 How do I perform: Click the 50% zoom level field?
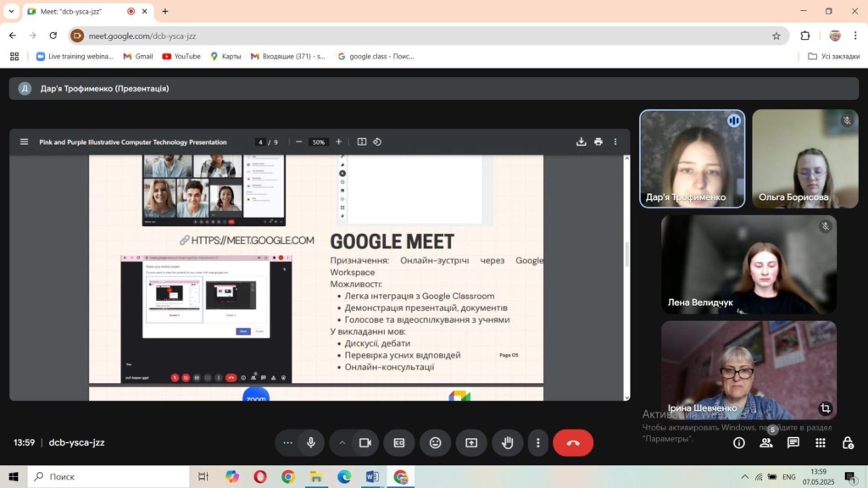click(319, 142)
